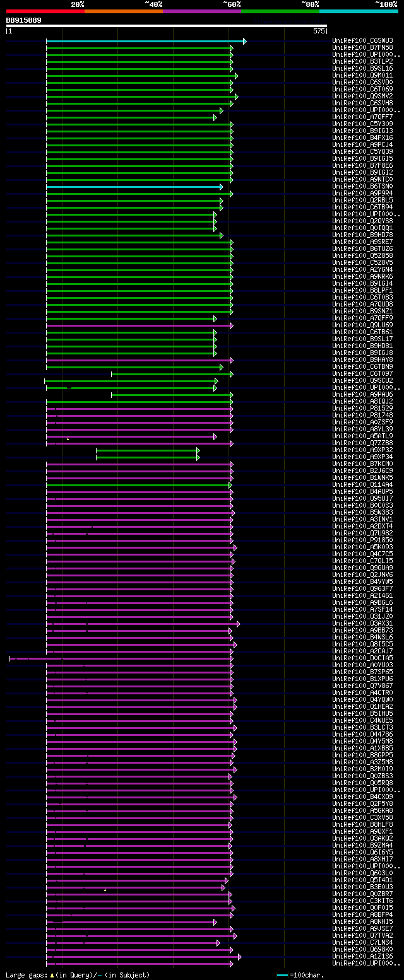Select the UniRef100_A9PAU6 entry
The height and width of the screenshot is (980, 404).
point(362,394)
